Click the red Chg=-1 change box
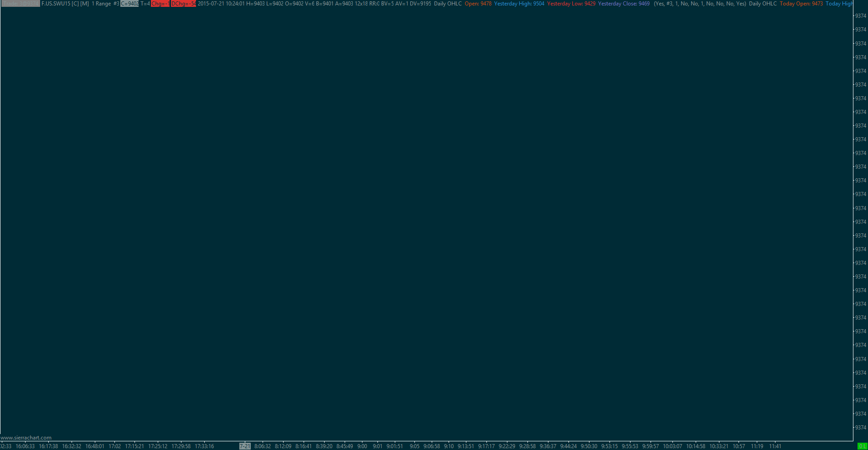 click(160, 4)
